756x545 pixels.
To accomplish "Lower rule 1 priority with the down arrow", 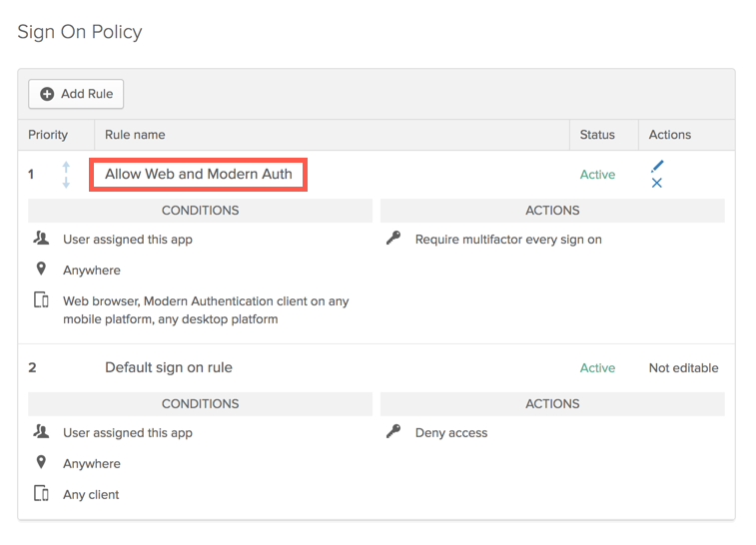I will (x=66, y=182).
